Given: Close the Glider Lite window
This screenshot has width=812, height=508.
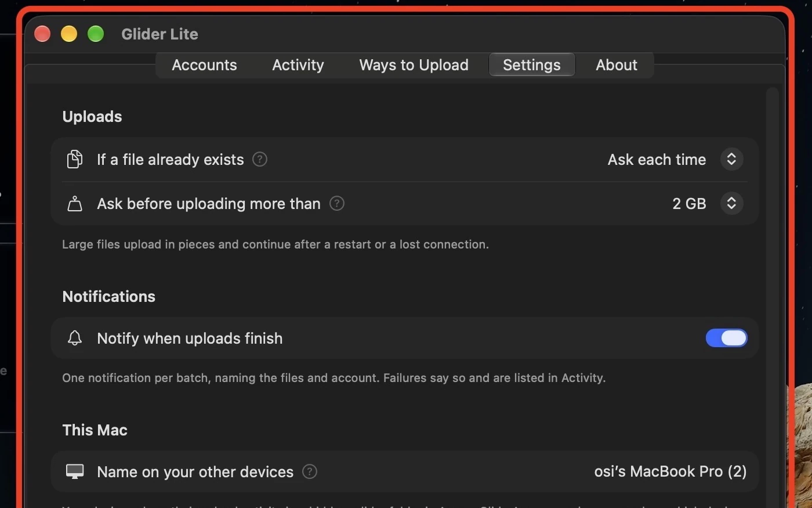Looking at the screenshot, I should pos(42,34).
